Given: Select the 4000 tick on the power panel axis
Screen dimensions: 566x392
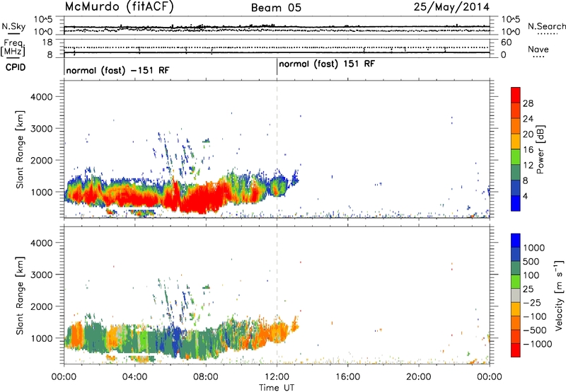Looking at the screenshot, I should 42,97.
